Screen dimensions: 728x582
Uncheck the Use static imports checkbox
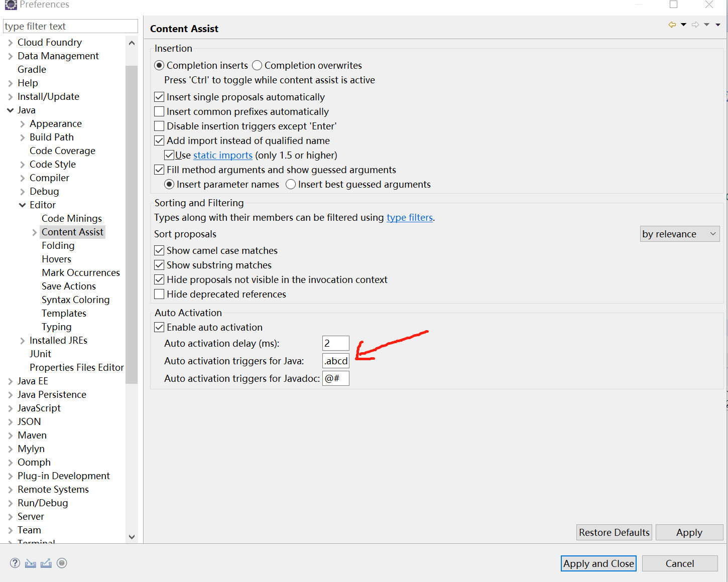coord(169,155)
